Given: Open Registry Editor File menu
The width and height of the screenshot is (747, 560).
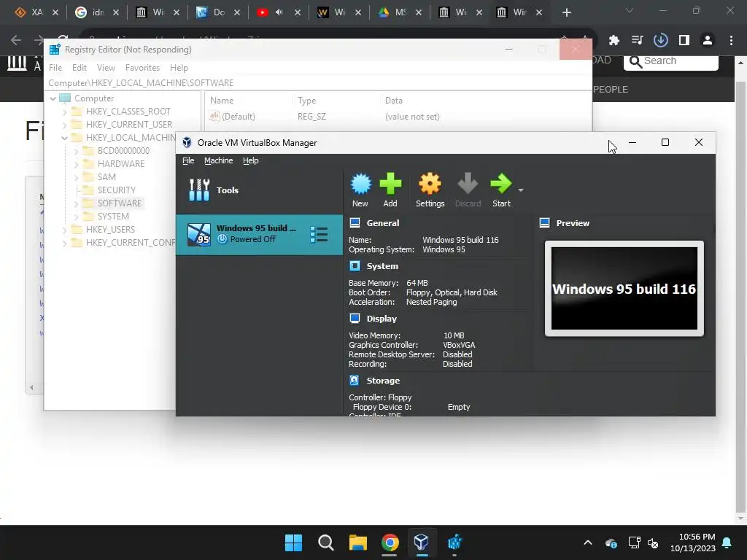Looking at the screenshot, I should click(x=55, y=68).
